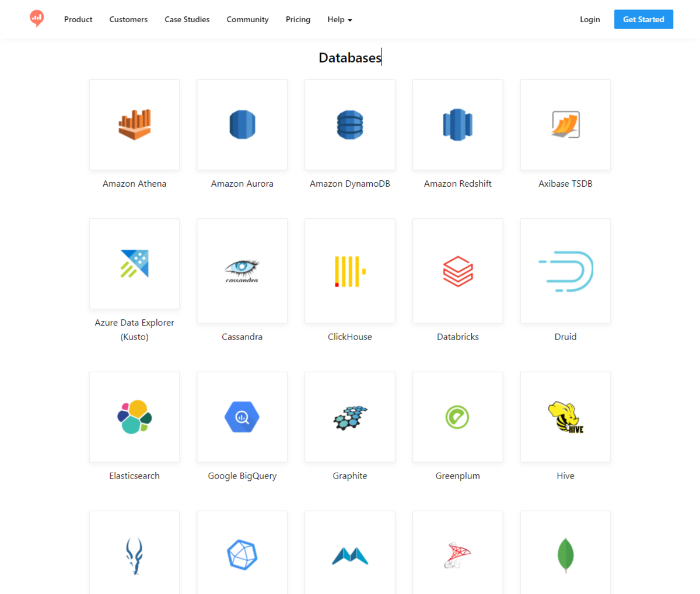Click the Databases section heading
Image resolution: width=700 pixels, height=594 pixels.
click(x=350, y=58)
